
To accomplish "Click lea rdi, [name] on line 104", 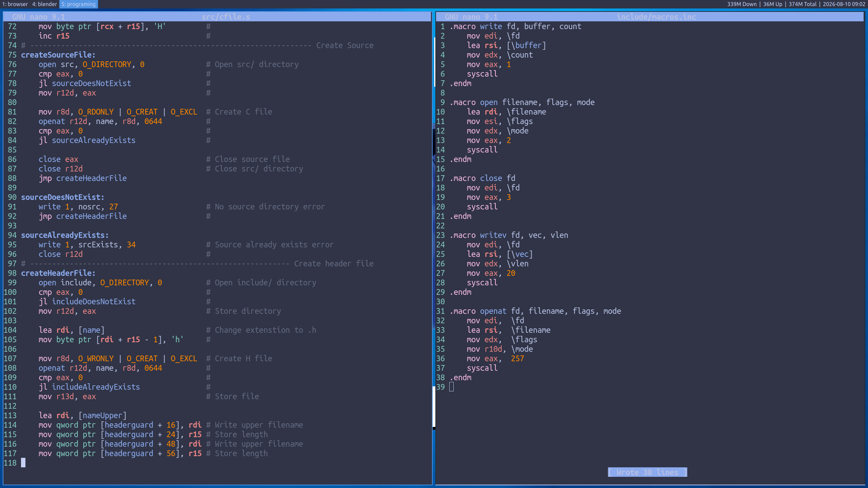I will tap(72, 330).
